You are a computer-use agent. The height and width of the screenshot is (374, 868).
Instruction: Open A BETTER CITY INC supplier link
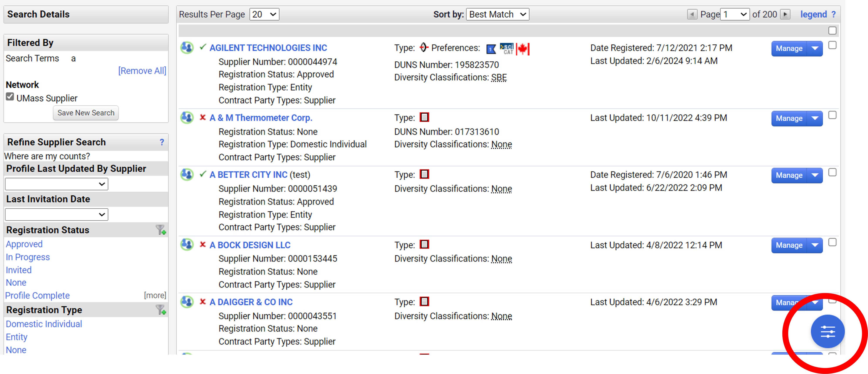pyautogui.click(x=248, y=175)
